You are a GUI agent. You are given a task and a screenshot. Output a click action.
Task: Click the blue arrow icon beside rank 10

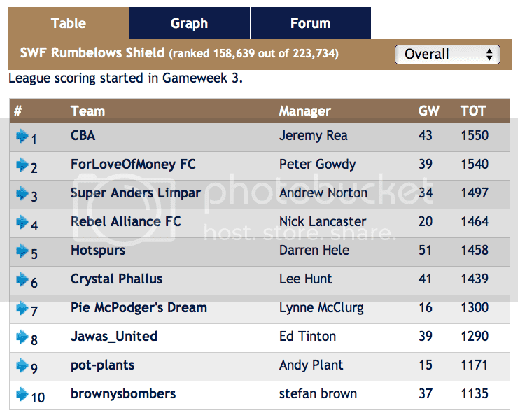pos(22,394)
